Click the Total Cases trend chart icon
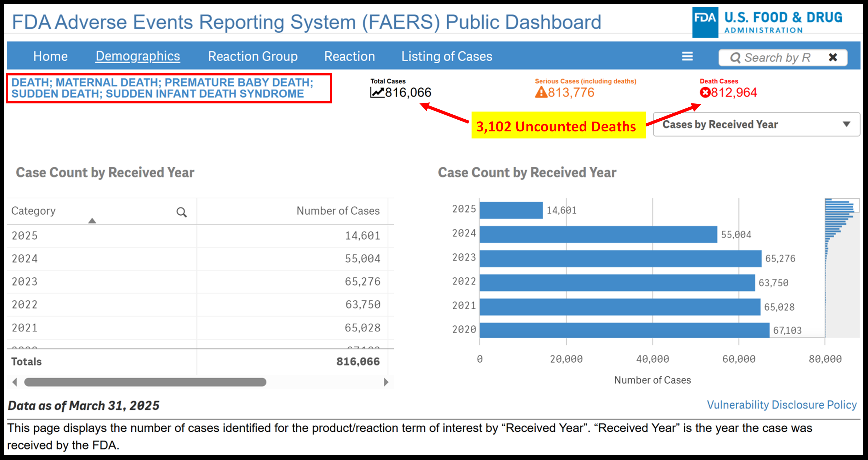Image resolution: width=868 pixels, height=460 pixels. coord(377,92)
